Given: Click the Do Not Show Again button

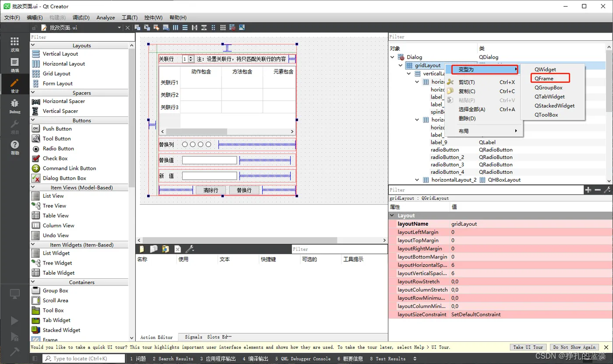Looking at the screenshot, I should [x=574, y=347].
